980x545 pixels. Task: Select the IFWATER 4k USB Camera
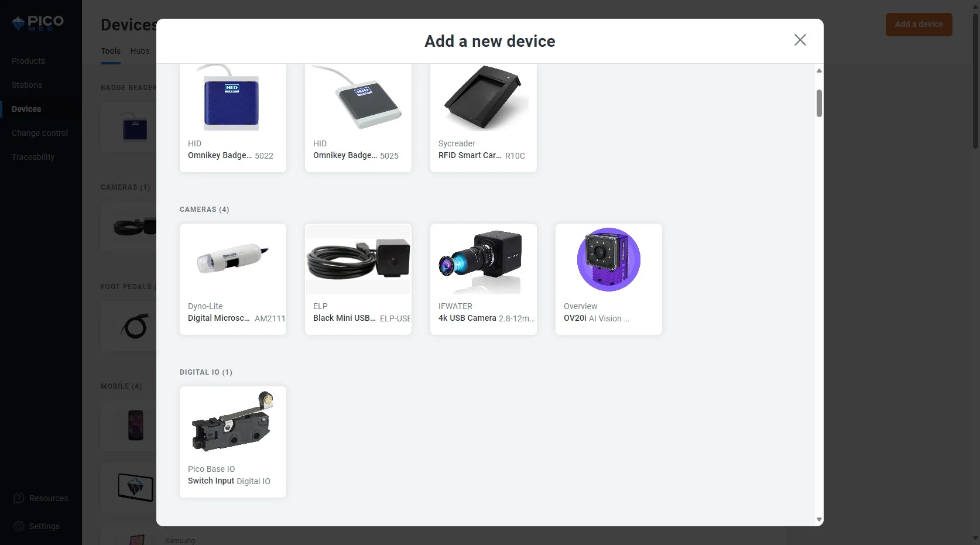tap(484, 279)
